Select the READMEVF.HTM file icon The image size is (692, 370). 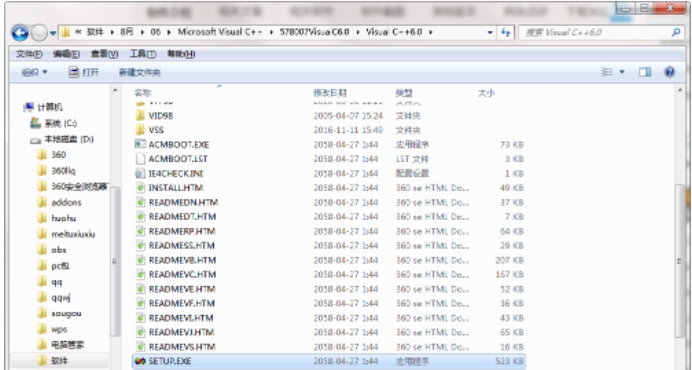coord(140,303)
